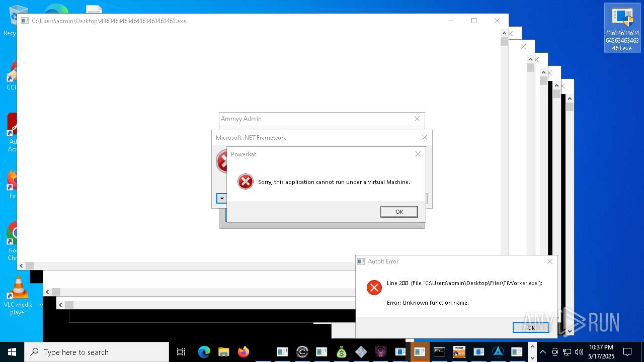
Task: Click the virtual machine error message text
Action: pos(334,182)
